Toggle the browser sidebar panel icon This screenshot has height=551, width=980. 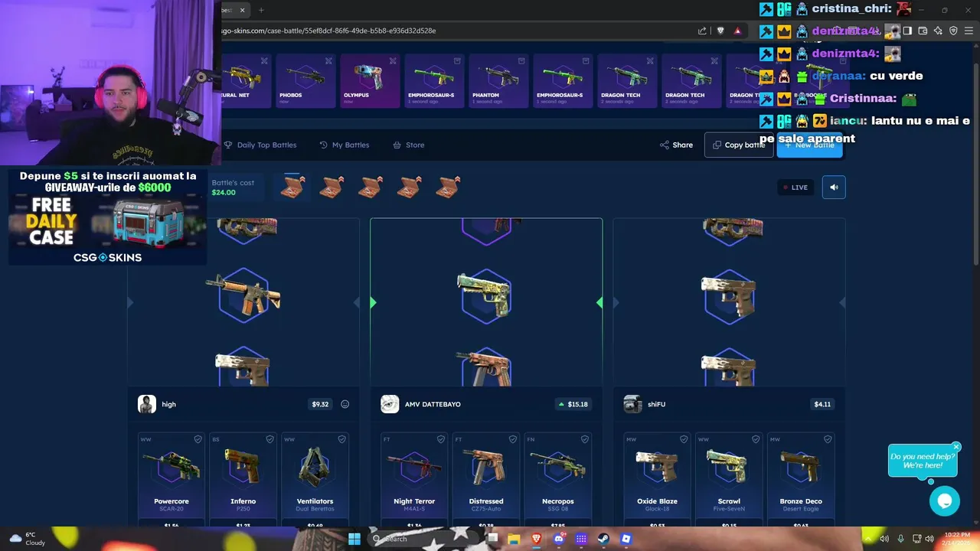point(907,31)
